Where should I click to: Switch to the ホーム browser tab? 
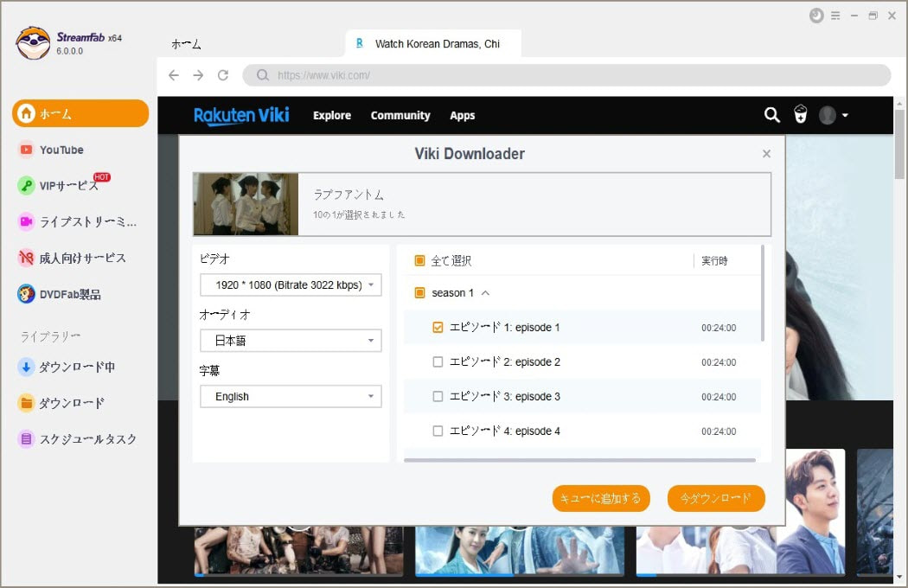[x=186, y=44]
